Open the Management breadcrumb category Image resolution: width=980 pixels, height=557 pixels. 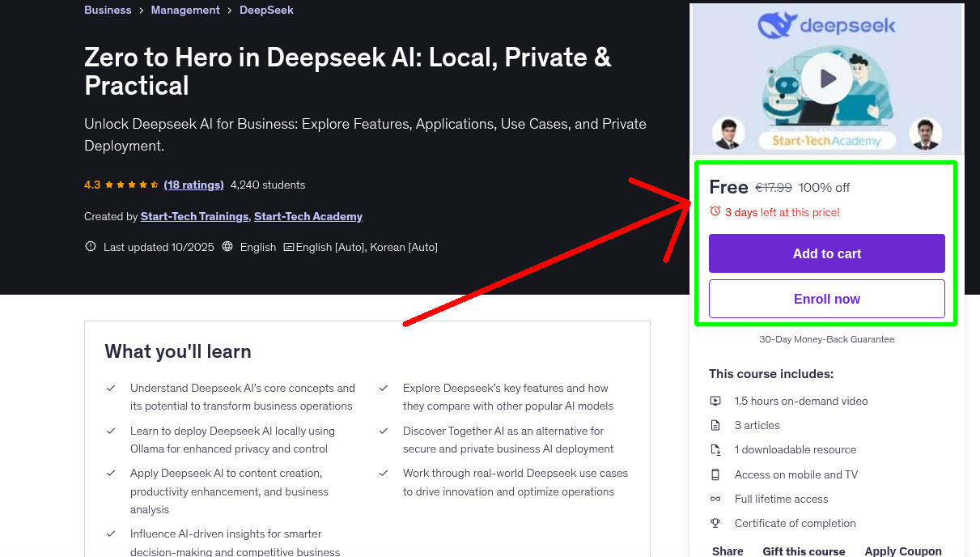(x=185, y=10)
